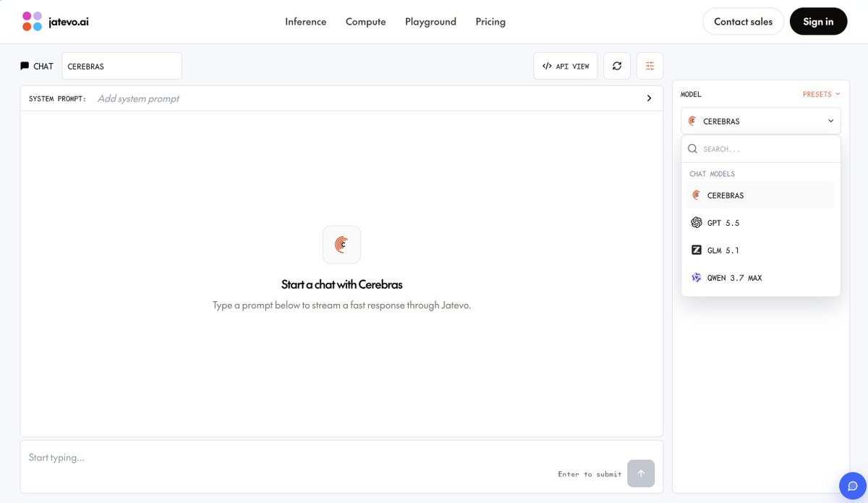
Task: Click the Cerebras icon in model list
Action: [x=697, y=195]
